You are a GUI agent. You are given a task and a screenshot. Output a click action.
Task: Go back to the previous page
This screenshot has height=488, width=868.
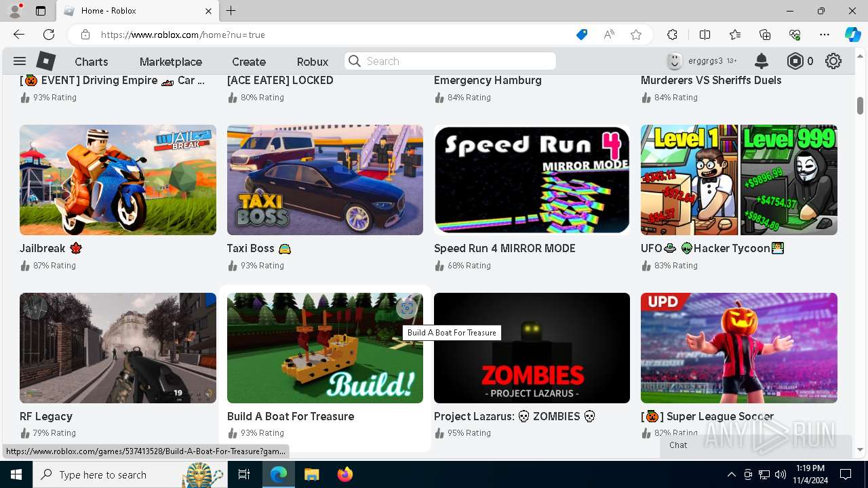coord(19,35)
